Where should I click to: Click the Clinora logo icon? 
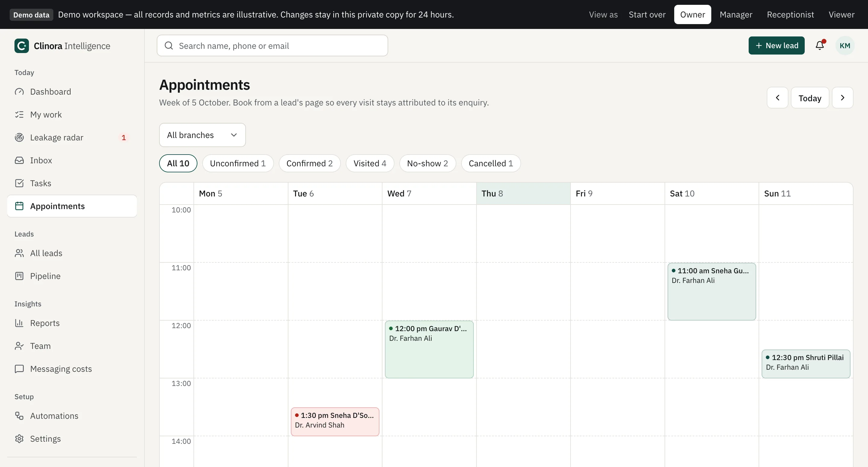(x=22, y=46)
